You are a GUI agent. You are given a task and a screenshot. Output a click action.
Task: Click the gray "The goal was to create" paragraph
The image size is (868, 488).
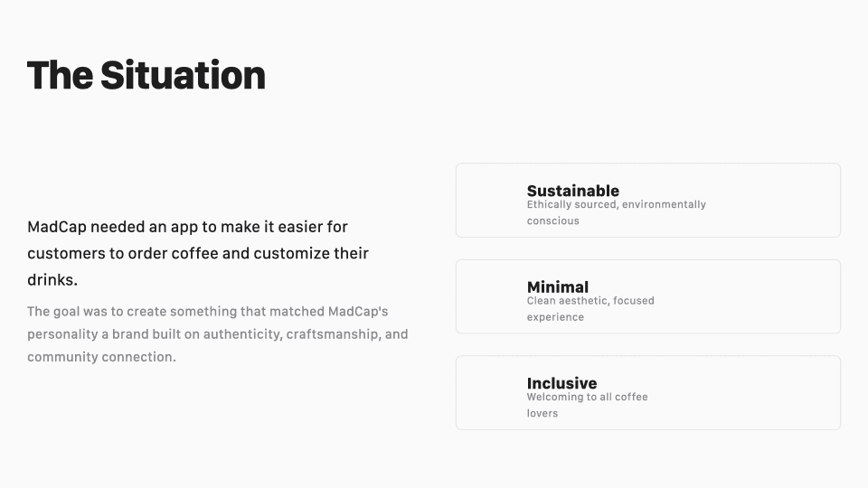pos(218,334)
